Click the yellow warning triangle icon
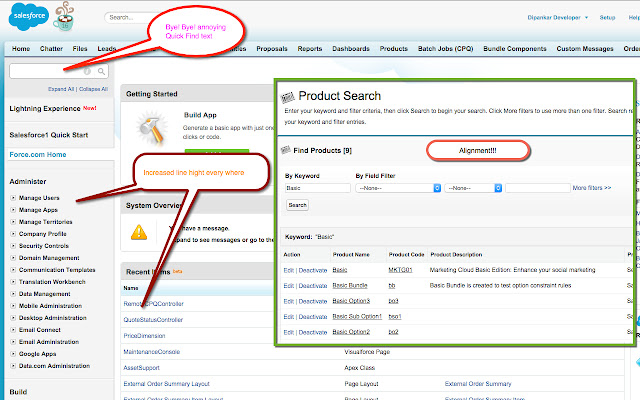Viewport: 640px width, 400px height. tap(139, 232)
